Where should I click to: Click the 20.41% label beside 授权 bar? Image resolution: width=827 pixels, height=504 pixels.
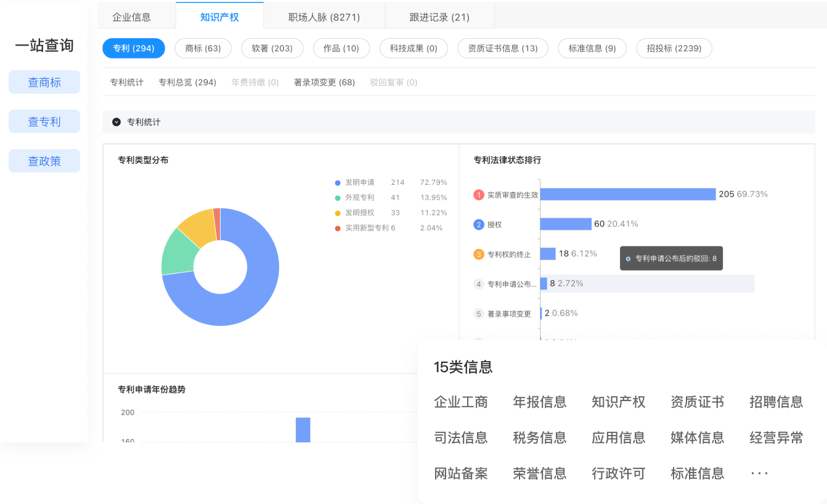(x=623, y=224)
